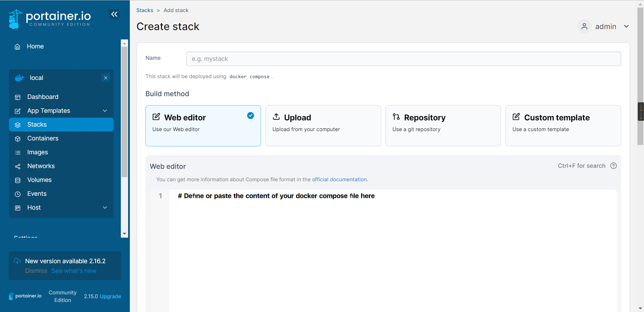Click the Docker whale icon for local
This screenshot has height=312, width=644.
click(19, 78)
